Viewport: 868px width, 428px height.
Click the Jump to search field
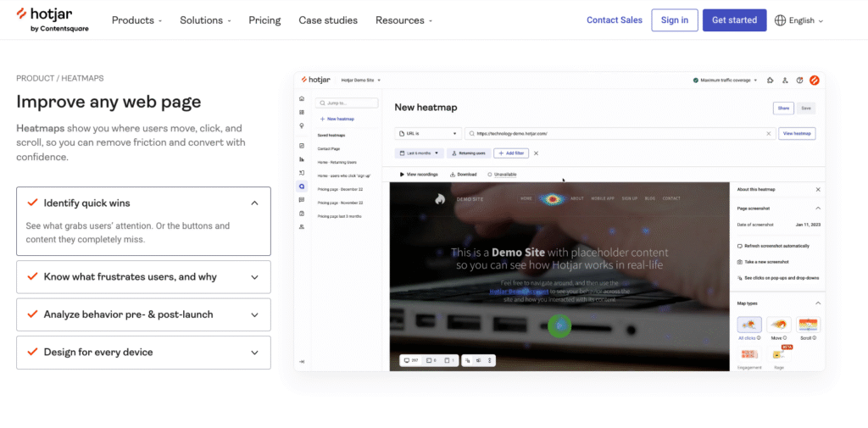(347, 103)
